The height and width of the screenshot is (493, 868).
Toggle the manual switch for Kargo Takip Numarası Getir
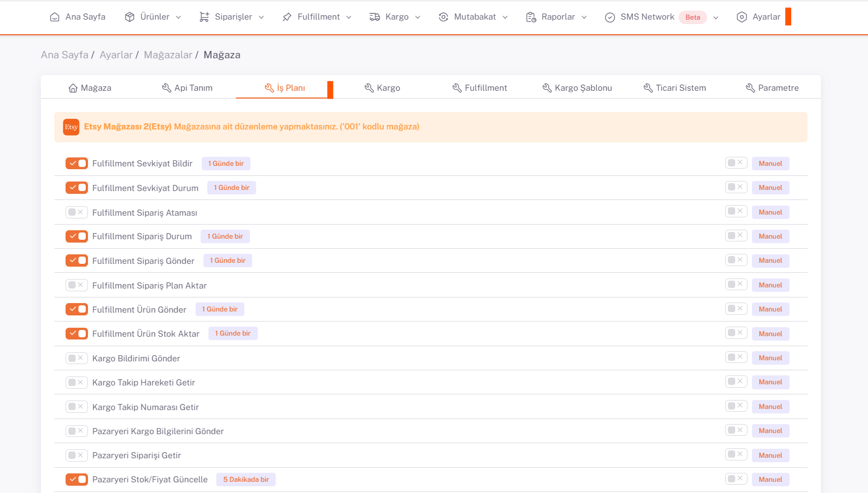(736, 406)
